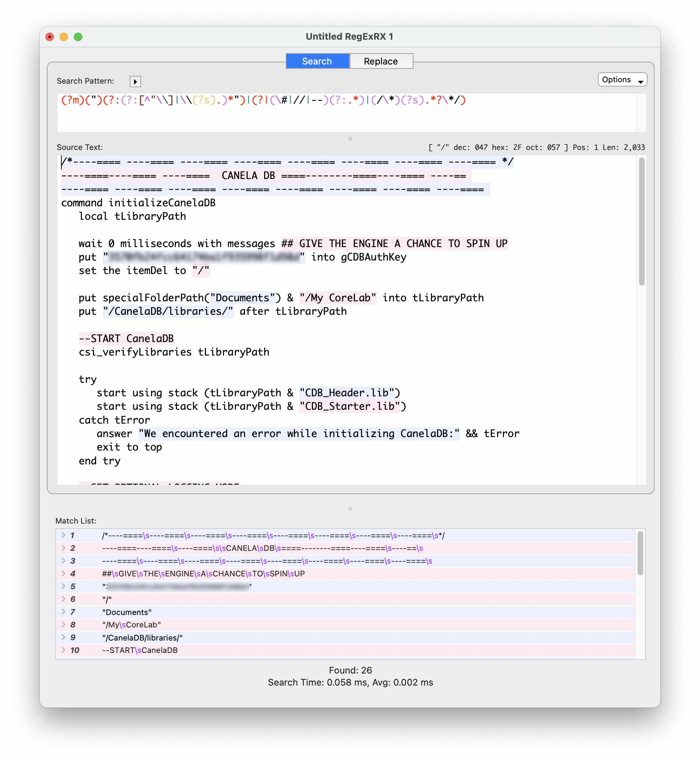Click the yellow minimize window button
Screen dimensions: 700x760
[63, 37]
